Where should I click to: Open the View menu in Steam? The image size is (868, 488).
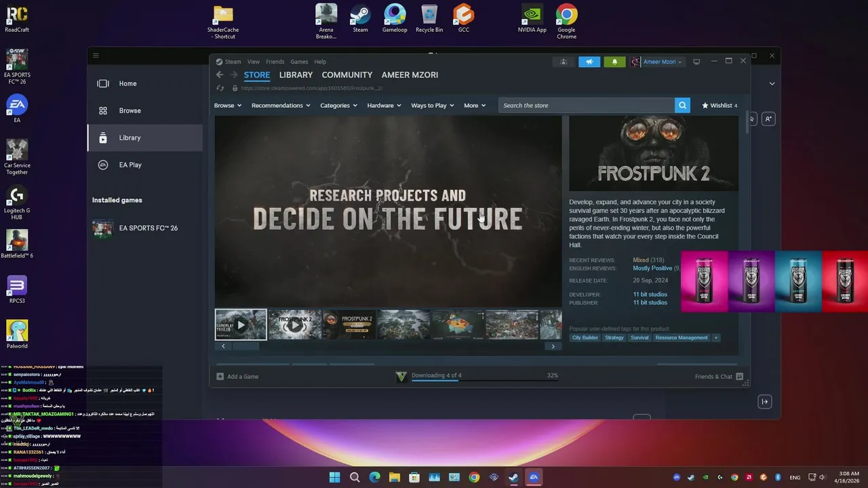point(254,62)
